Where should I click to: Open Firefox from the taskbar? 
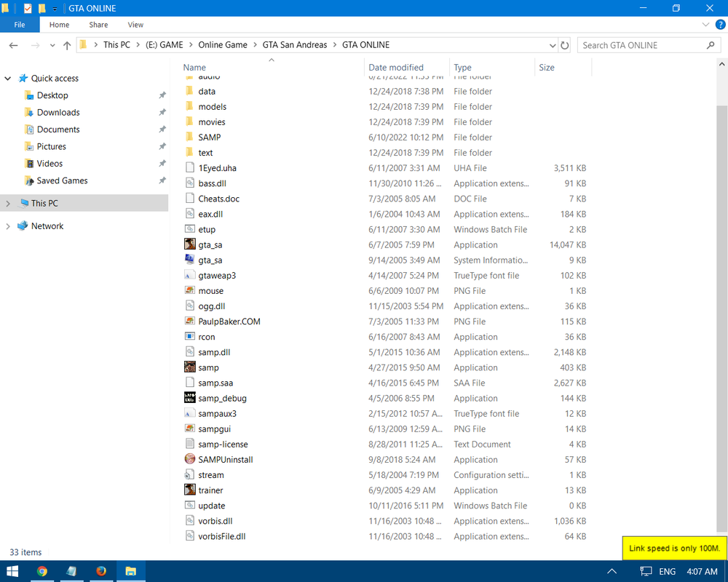pos(100,571)
